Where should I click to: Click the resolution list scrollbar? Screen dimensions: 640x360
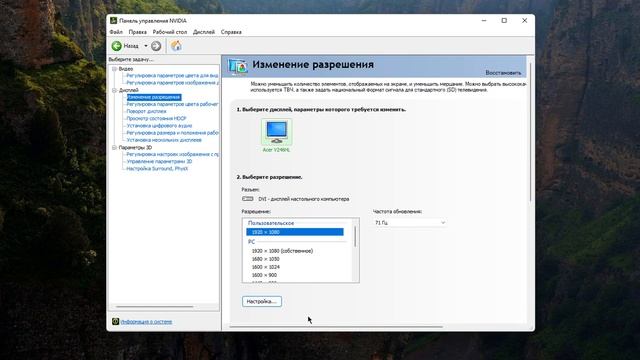coord(355,237)
